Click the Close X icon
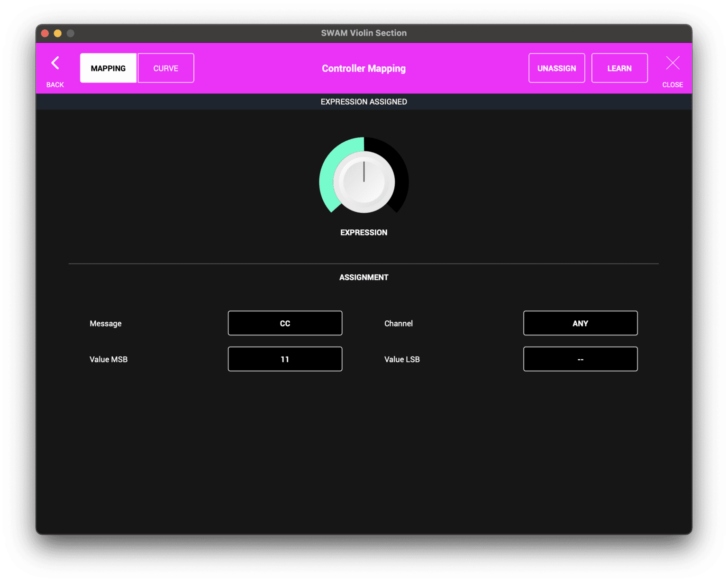The height and width of the screenshot is (582, 728). [673, 63]
